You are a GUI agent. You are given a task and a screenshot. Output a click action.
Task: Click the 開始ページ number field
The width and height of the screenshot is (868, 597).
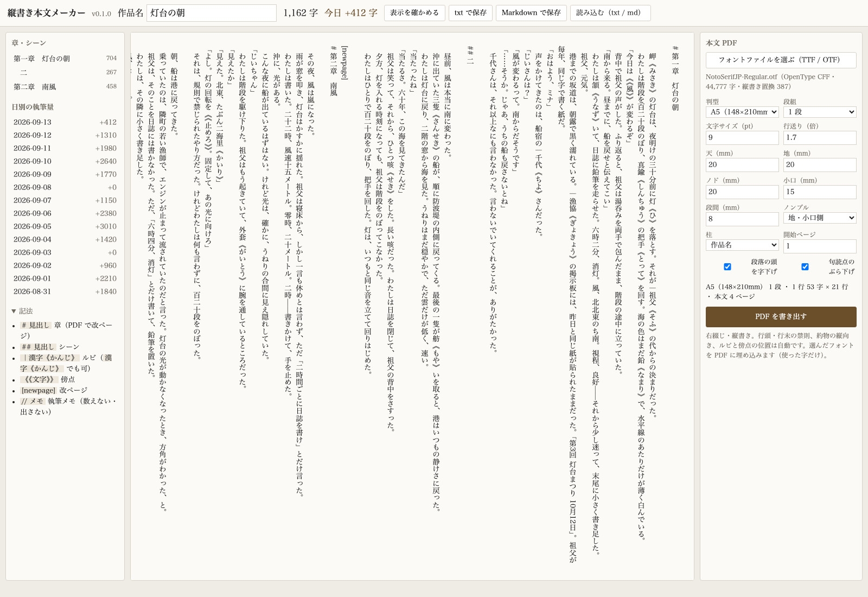point(820,246)
